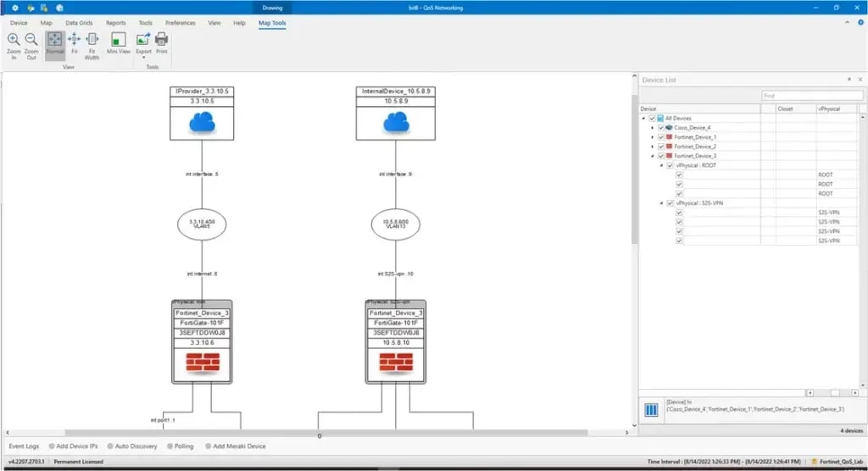Open the Tools menu

click(145, 23)
